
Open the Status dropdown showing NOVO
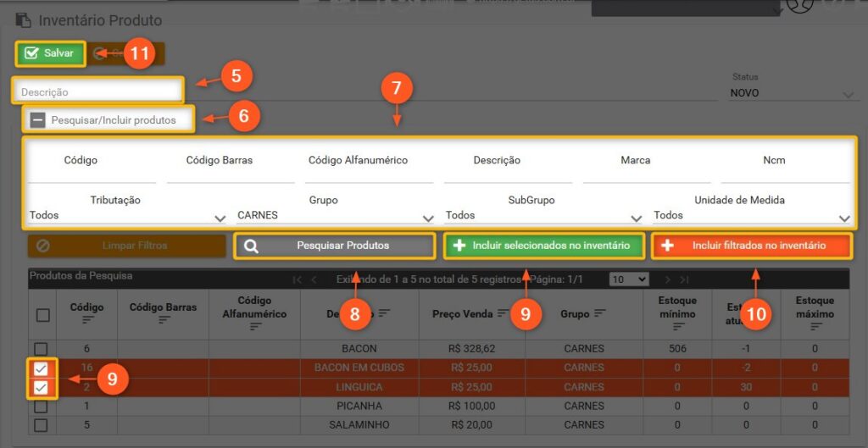coord(793,94)
